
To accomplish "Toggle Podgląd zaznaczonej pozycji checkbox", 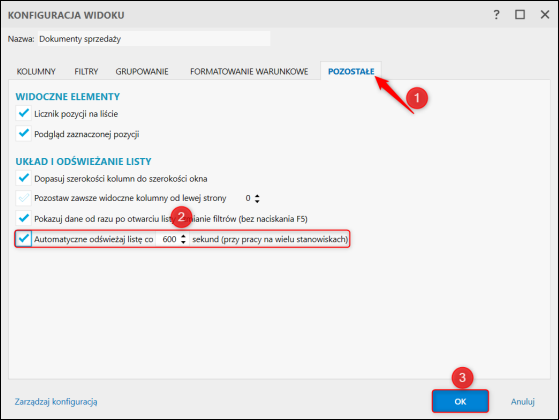I will (x=24, y=134).
